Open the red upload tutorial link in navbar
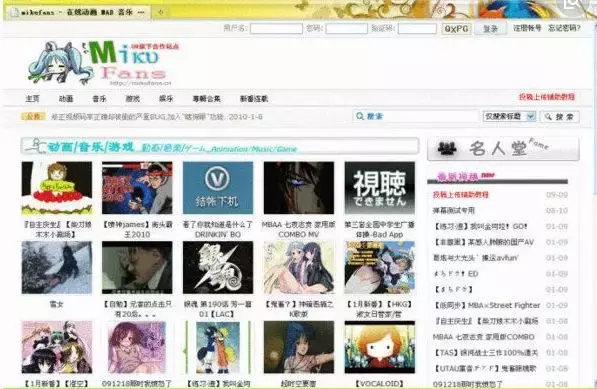This screenshot has height=389, width=597. click(547, 97)
